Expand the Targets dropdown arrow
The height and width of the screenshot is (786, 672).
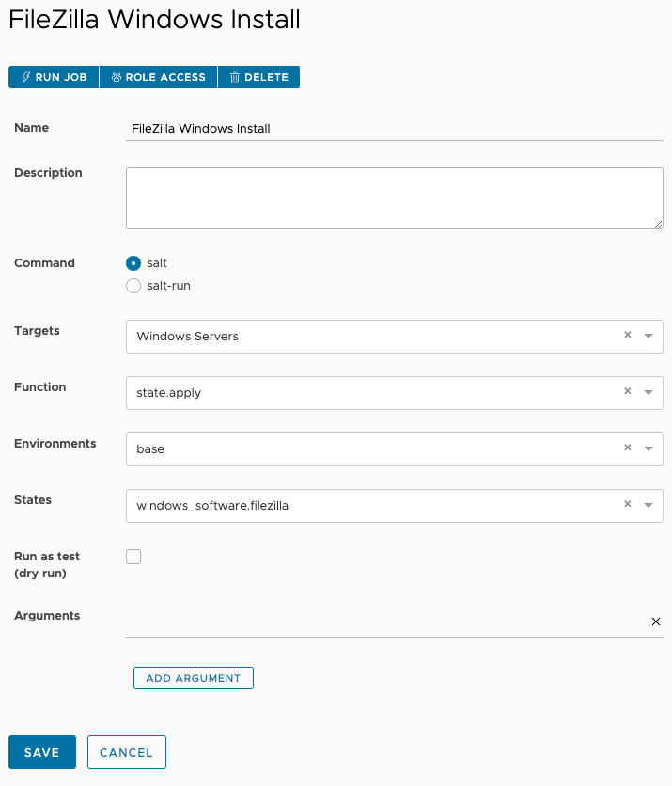[649, 336]
